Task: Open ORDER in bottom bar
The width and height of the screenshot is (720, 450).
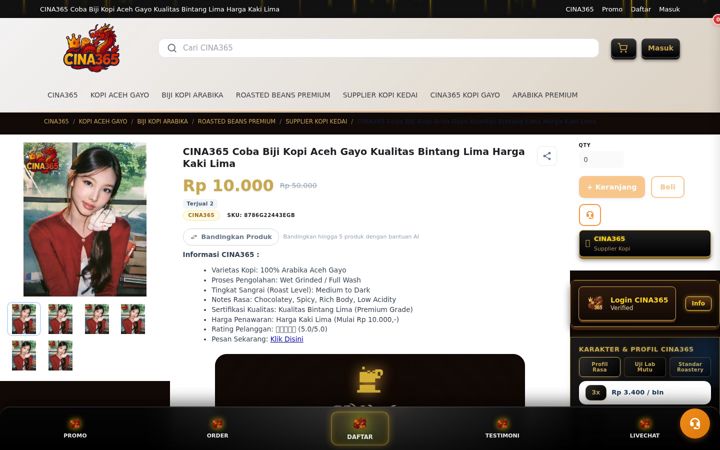Action: pyautogui.click(x=217, y=428)
